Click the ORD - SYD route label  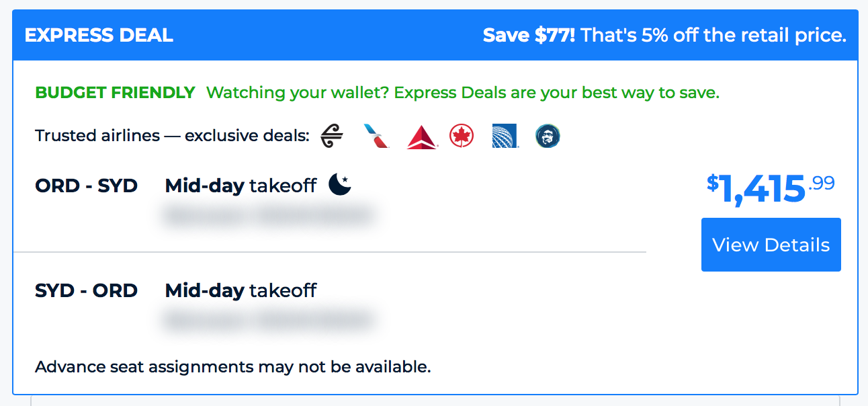point(86,186)
